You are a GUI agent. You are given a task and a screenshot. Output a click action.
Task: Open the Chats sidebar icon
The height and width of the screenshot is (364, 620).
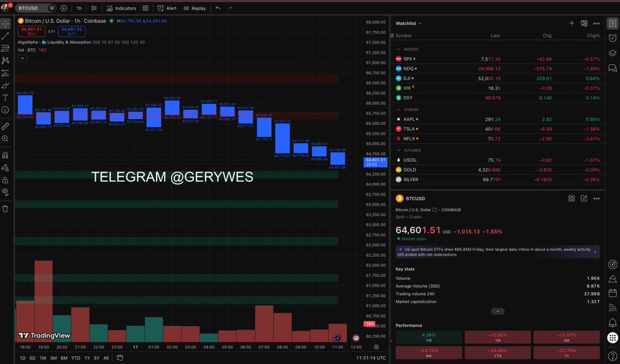click(612, 68)
